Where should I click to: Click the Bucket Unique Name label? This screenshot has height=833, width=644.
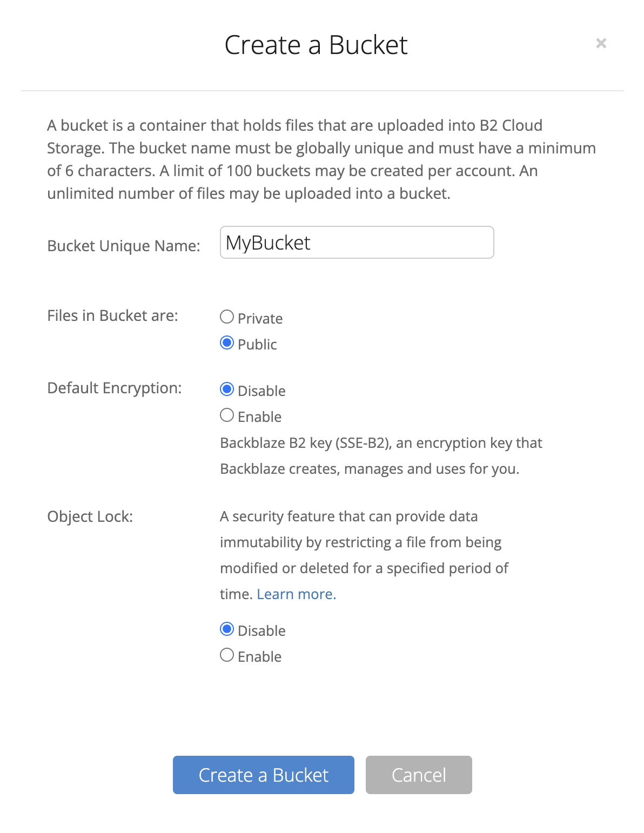[x=124, y=246]
